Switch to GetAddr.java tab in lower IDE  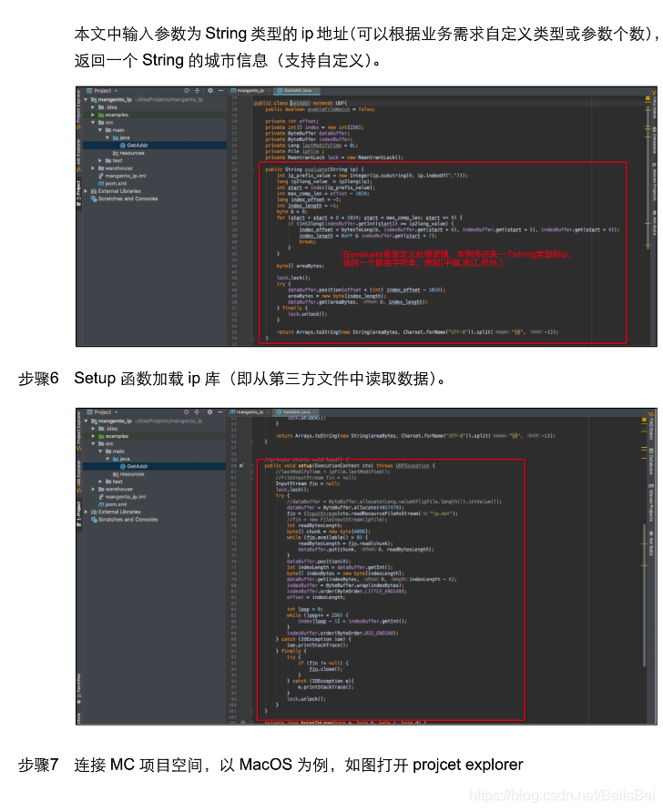(296, 412)
